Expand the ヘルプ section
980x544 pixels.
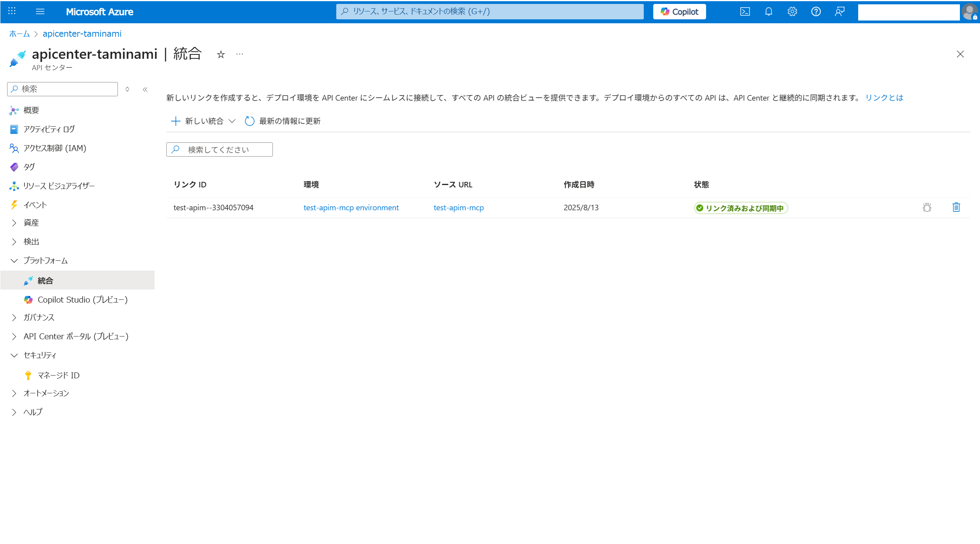(14, 412)
